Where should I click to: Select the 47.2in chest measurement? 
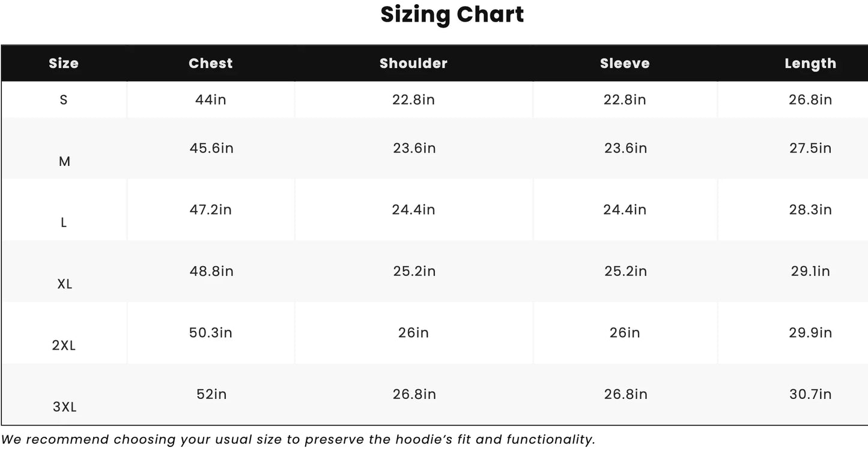(x=210, y=210)
